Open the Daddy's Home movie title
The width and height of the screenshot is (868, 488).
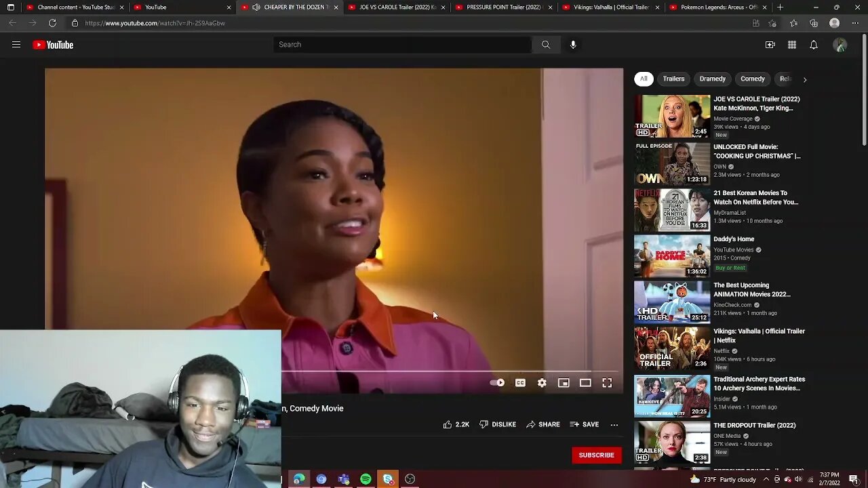734,239
